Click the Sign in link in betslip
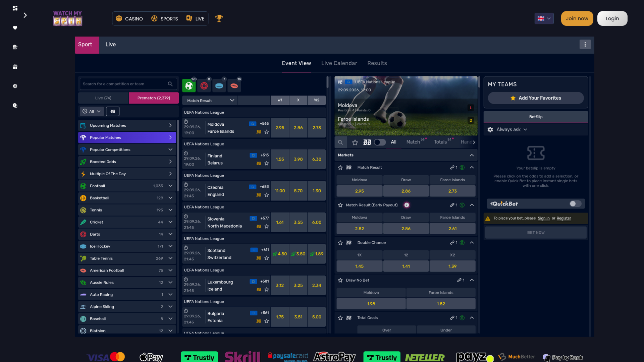644x362 pixels. click(543, 218)
